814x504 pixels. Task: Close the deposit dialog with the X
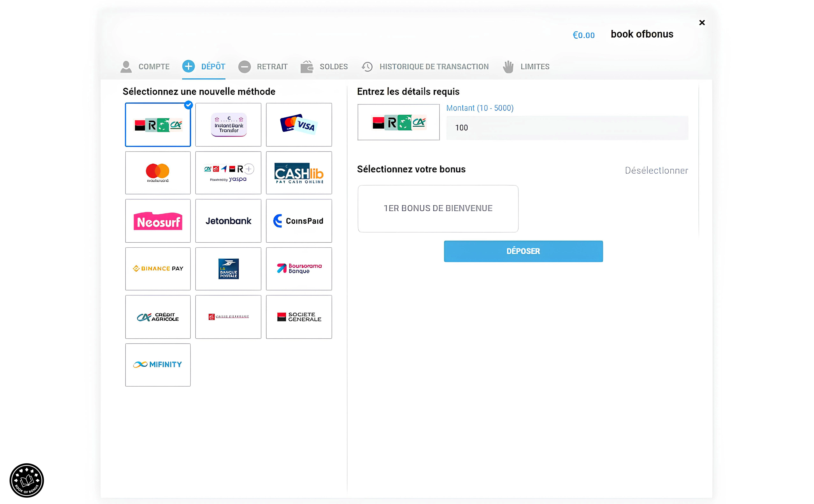[x=702, y=23]
